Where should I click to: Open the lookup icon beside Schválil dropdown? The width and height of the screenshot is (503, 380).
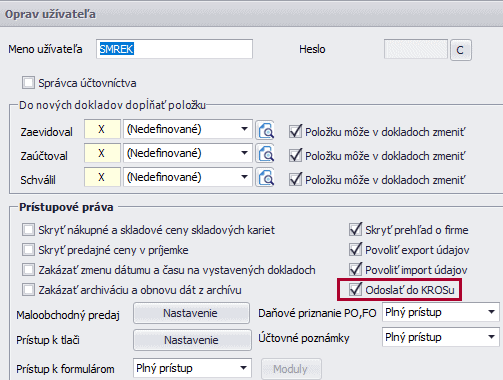[x=265, y=178]
